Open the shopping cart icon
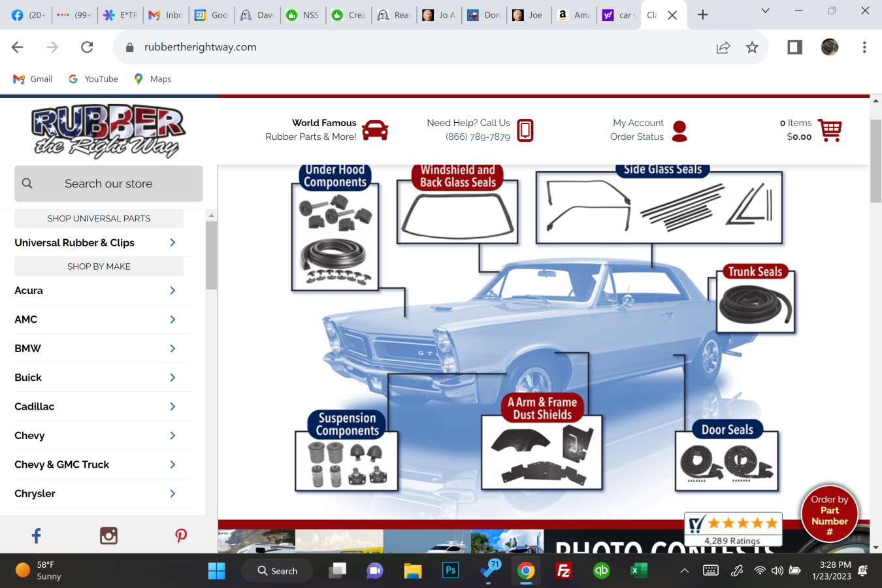 pyautogui.click(x=830, y=130)
